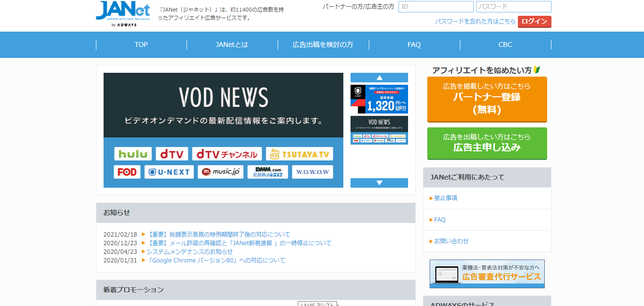Click the FOD logo in the banner
This screenshot has height=306, width=644.
pos(127,172)
